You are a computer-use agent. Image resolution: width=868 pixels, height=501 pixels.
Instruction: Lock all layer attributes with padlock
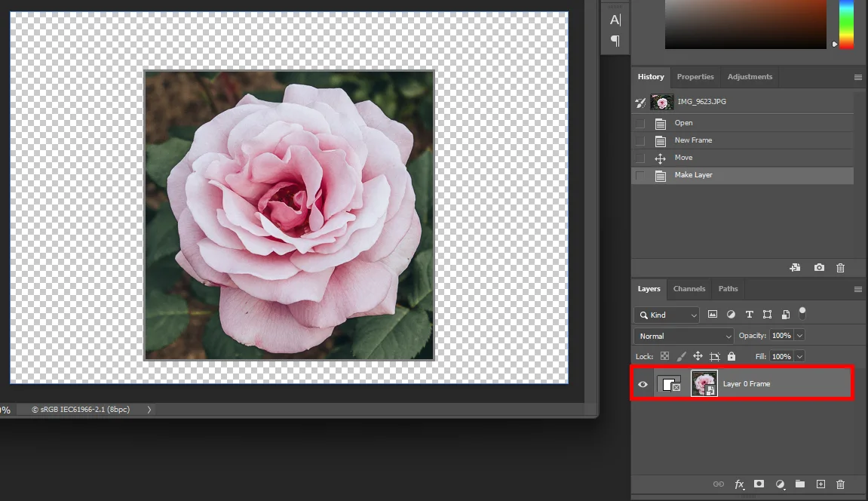[x=732, y=357]
